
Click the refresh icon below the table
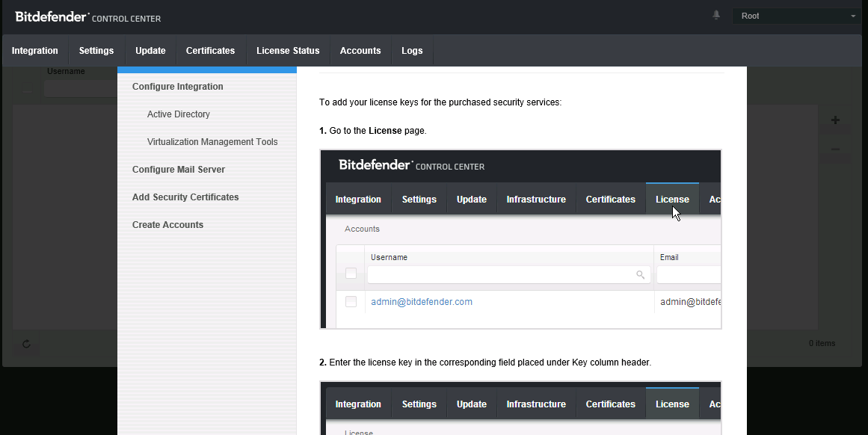(26, 344)
